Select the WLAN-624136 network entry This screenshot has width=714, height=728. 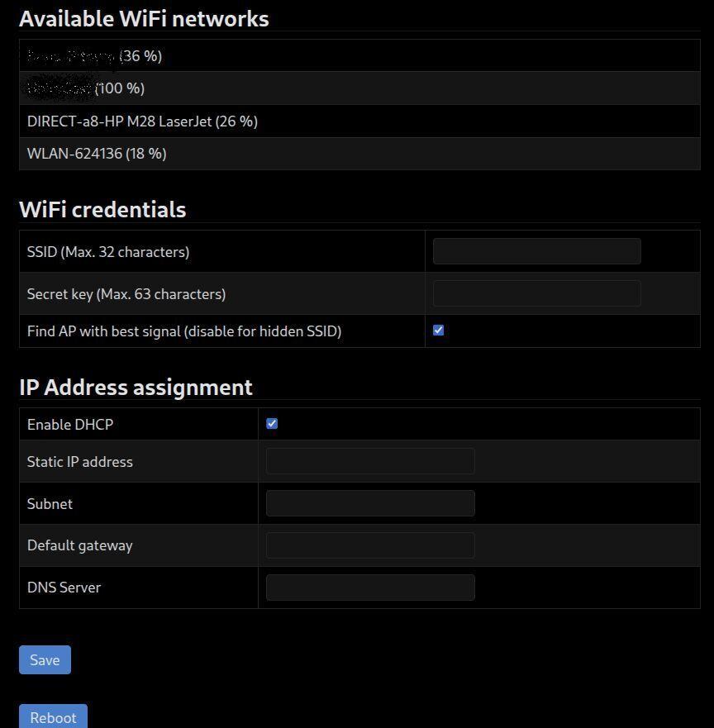[x=96, y=154]
